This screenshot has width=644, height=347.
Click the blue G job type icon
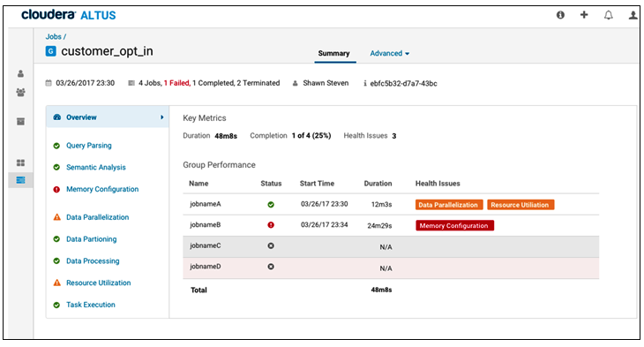(x=50, y=51)
